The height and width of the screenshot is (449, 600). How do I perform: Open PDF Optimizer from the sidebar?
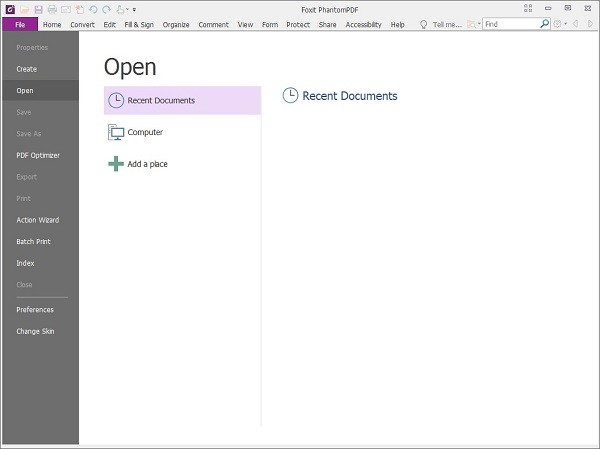(40, 155)
